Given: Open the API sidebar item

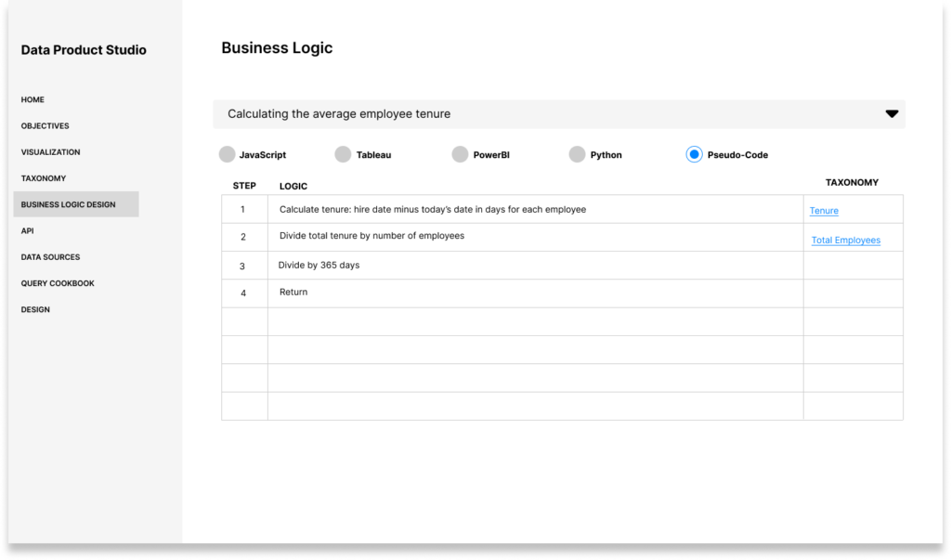Looking at the screenshot, I should click(x=27, y=230).
